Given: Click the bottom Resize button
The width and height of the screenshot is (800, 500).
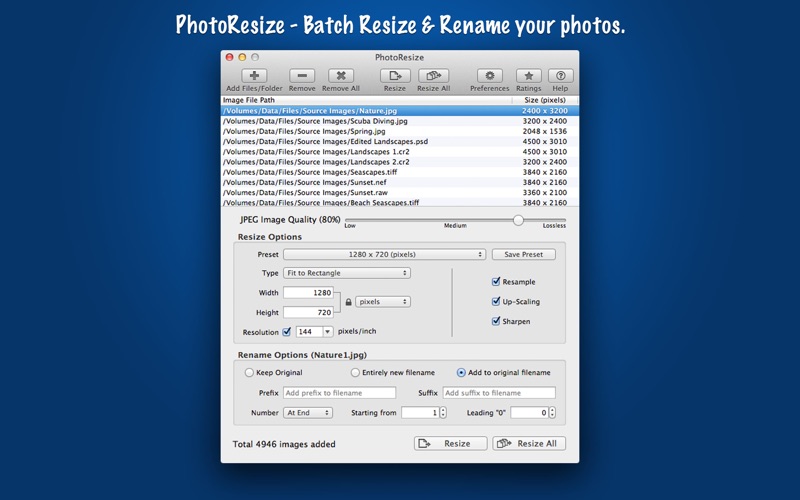Looking at the screenshot, I should click(451, 443).
